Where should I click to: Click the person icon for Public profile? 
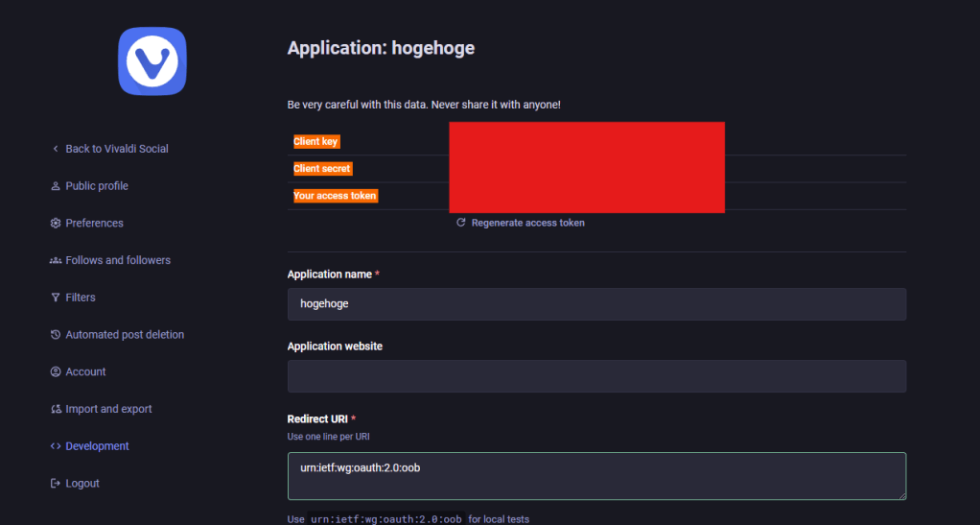click(56, 186)
